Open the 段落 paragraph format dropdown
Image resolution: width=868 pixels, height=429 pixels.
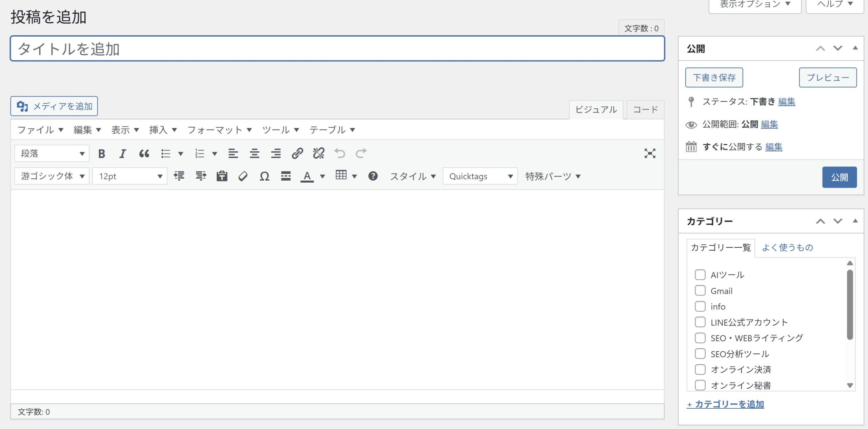pos(52,154)
